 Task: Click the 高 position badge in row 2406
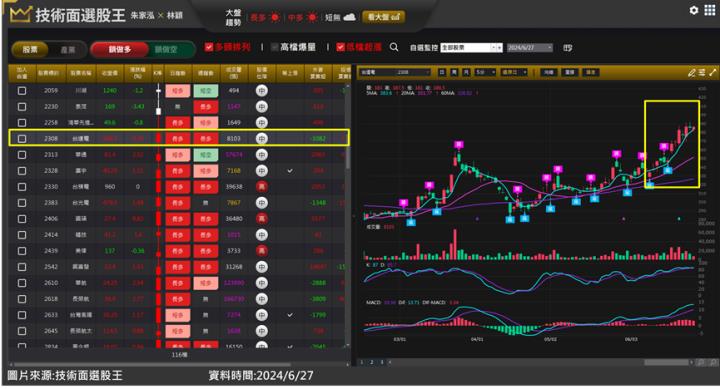(x=261, y=219)
